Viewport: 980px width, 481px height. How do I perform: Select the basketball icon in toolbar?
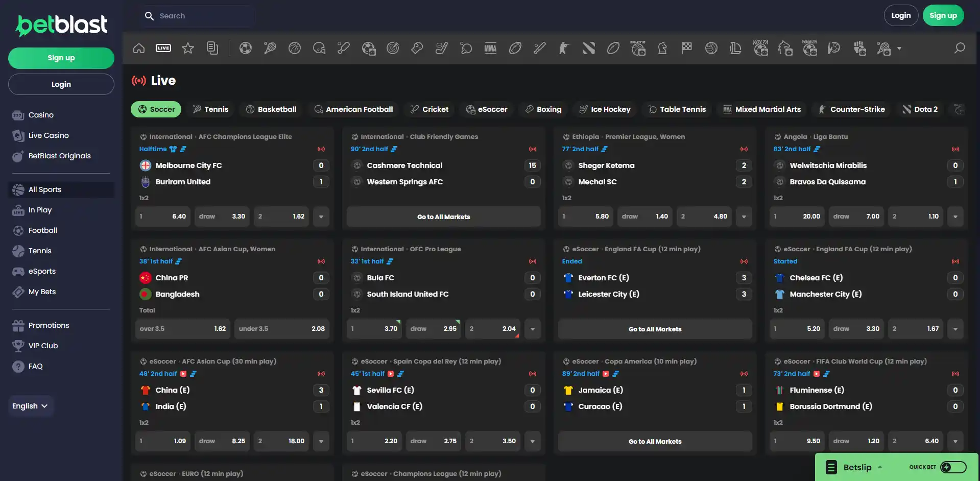click(295, 48)
